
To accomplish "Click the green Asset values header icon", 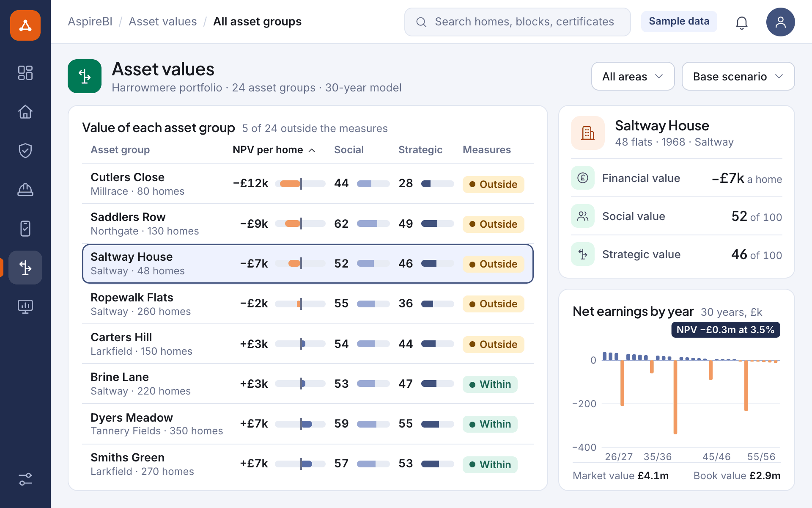I will pos(85,76).
